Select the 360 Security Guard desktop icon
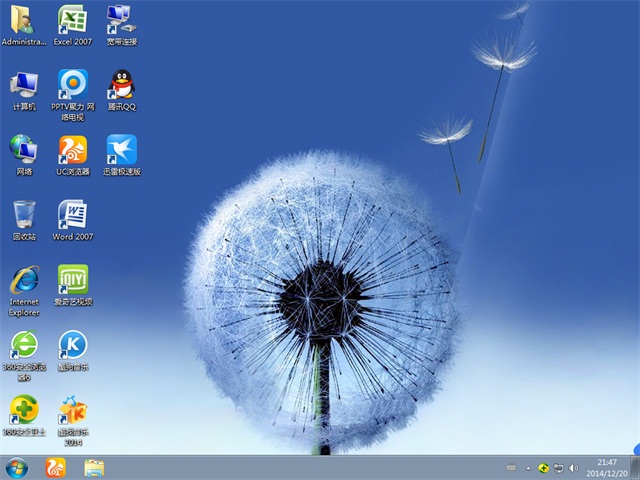Viewport: 640px width, 480px height. pos(24,410)
